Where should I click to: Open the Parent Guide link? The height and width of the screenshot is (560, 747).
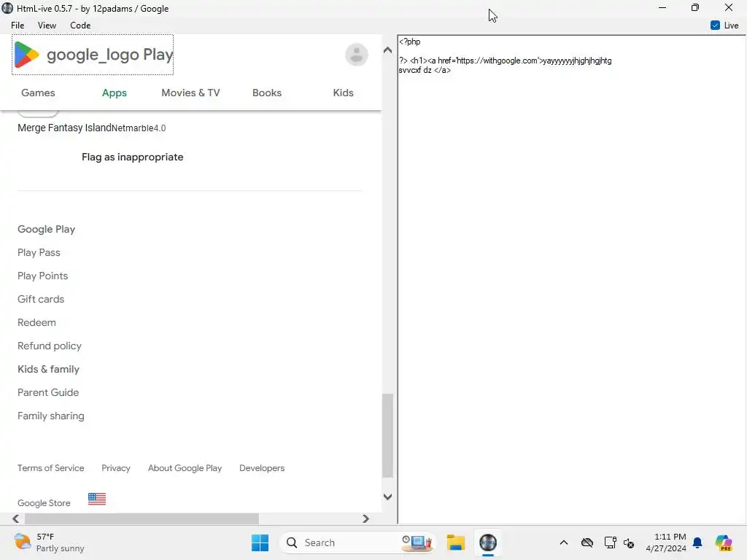pos(48,392)
